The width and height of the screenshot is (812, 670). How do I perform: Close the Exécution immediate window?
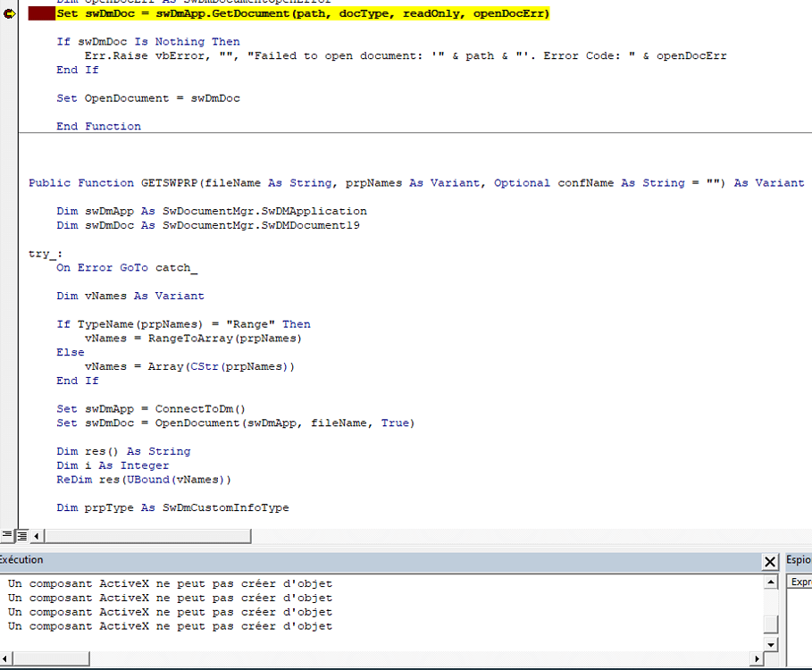[x=770, y=561]
